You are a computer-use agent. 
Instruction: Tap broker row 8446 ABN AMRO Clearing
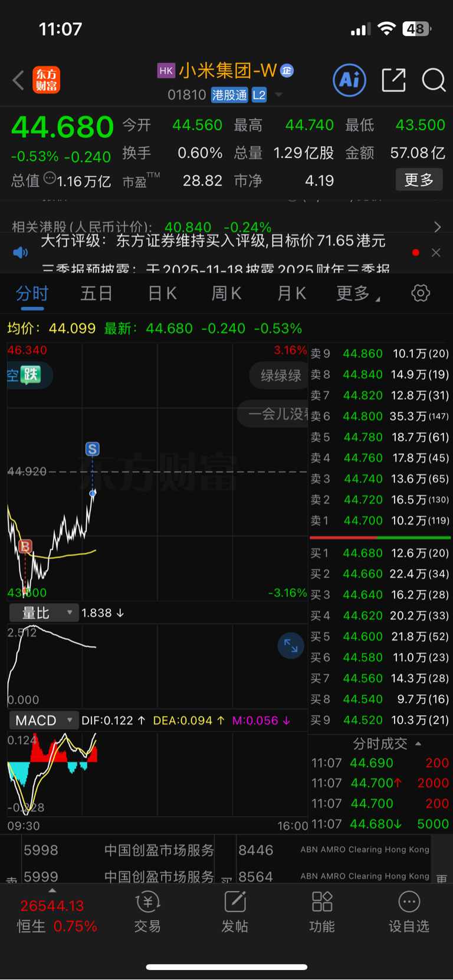click(x=334, y=850)
